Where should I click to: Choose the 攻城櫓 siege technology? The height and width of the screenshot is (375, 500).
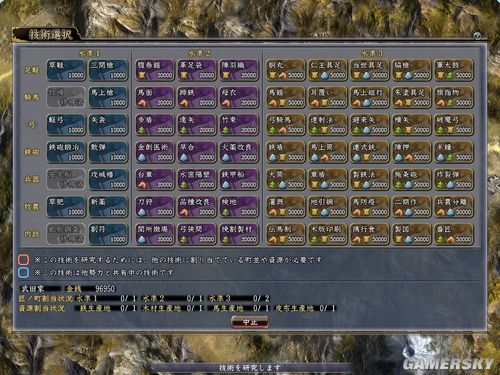click(108, 179)
